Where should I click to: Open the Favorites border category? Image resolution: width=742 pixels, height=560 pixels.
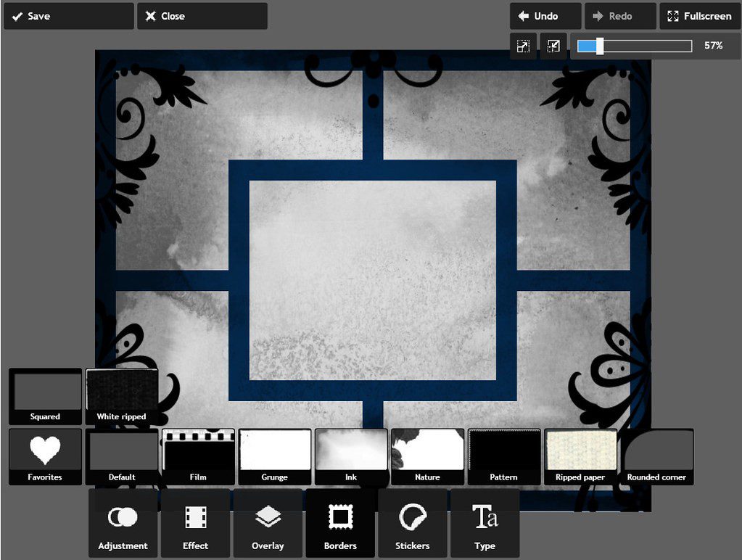coord(46,457)
